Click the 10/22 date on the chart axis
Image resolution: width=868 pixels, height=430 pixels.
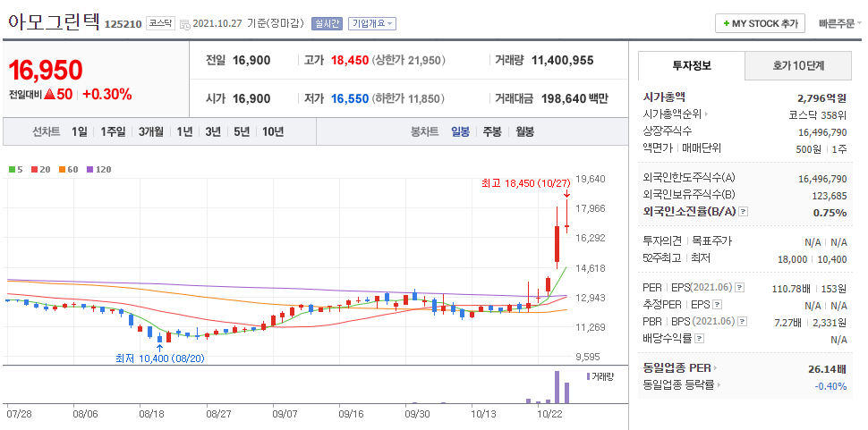pyautogui.click(x=551, y=413)
